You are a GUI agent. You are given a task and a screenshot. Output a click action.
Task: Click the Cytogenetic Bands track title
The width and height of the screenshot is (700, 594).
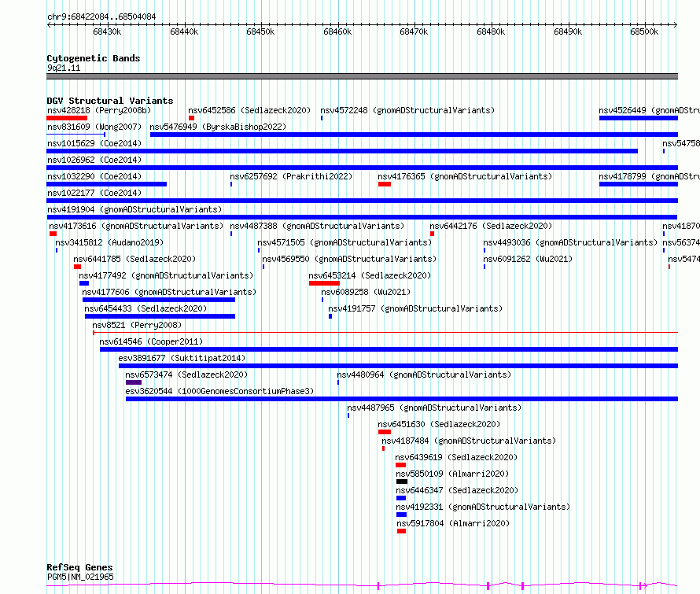tap(94, 58)
